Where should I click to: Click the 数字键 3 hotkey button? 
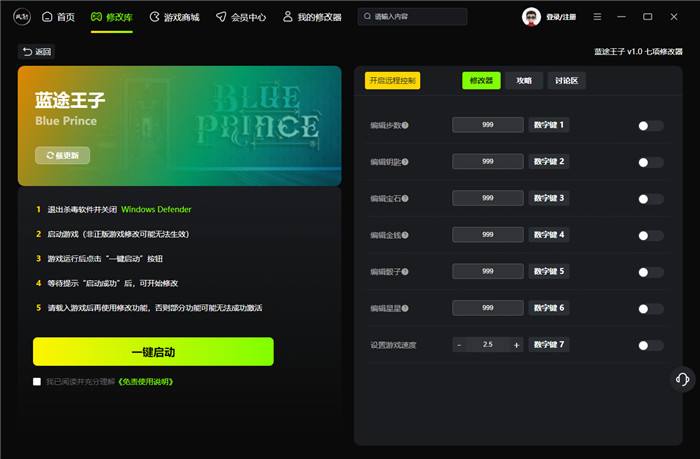pos(549,198)
